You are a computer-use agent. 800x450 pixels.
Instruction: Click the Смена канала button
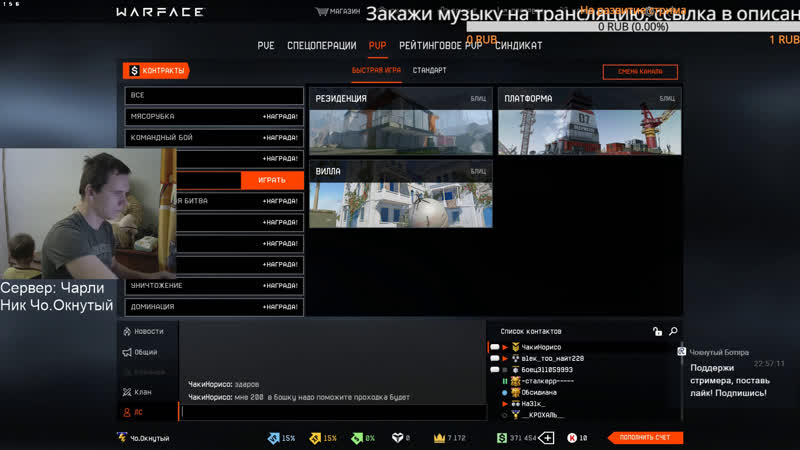640,72
